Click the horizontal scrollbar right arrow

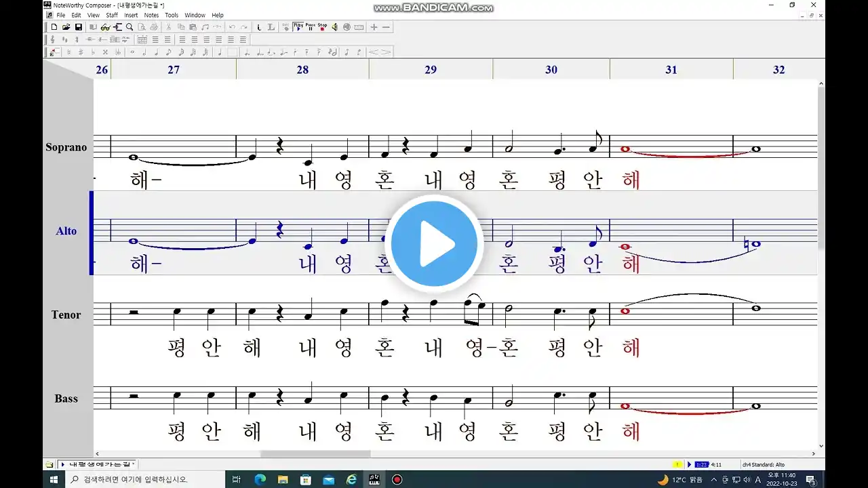814,453
